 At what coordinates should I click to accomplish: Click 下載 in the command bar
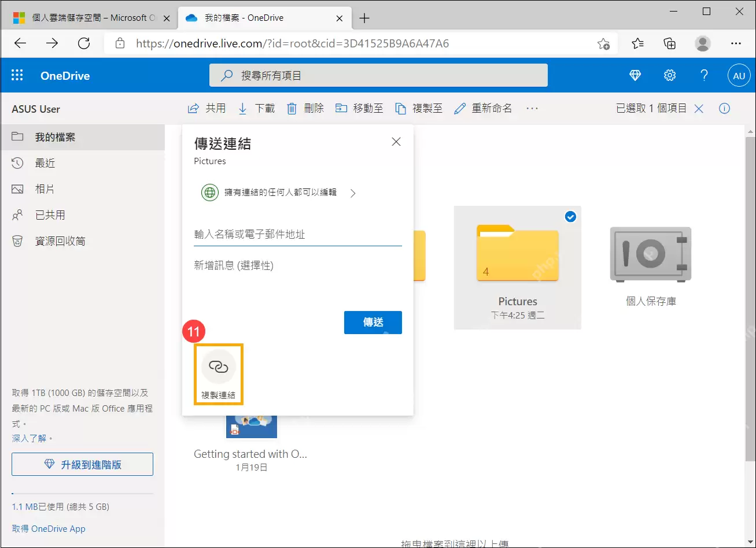point(256,108)
